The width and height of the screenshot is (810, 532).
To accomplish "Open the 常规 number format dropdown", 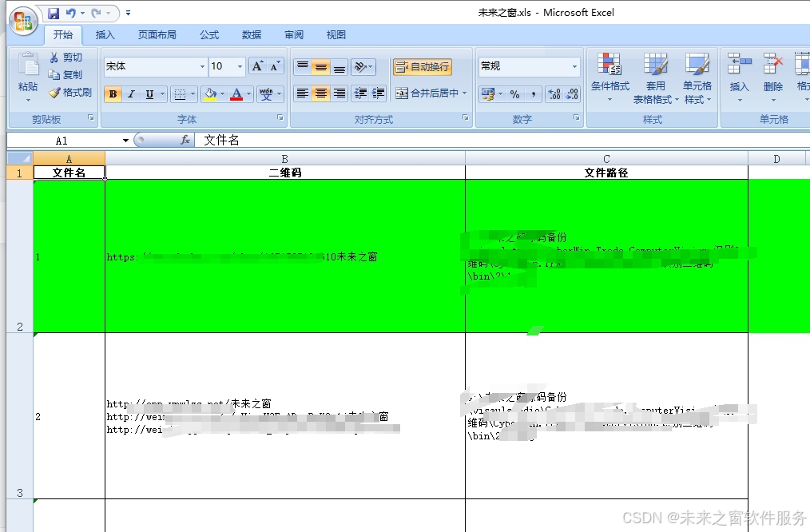I will [x=574, y=66].
